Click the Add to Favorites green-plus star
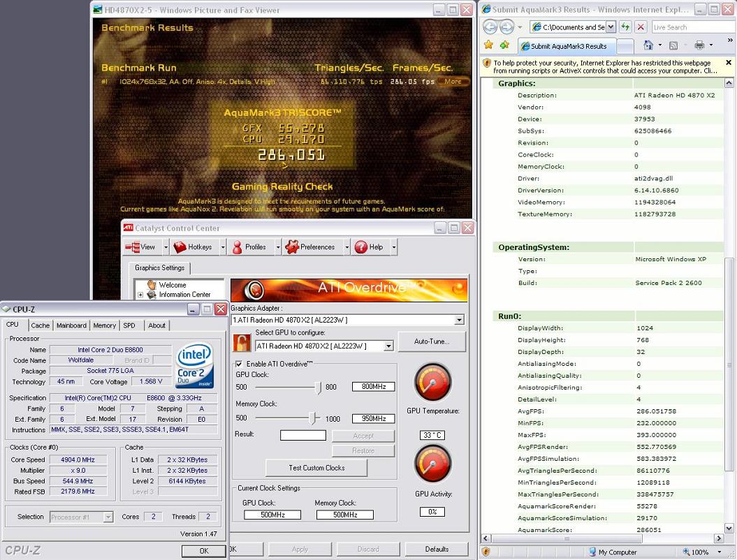 click(x=505, y=45)
